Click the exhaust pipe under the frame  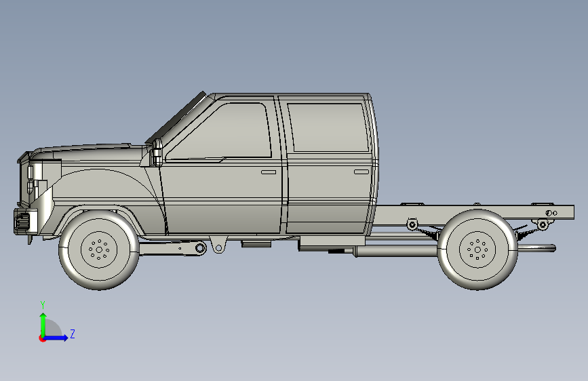(397, 251)
